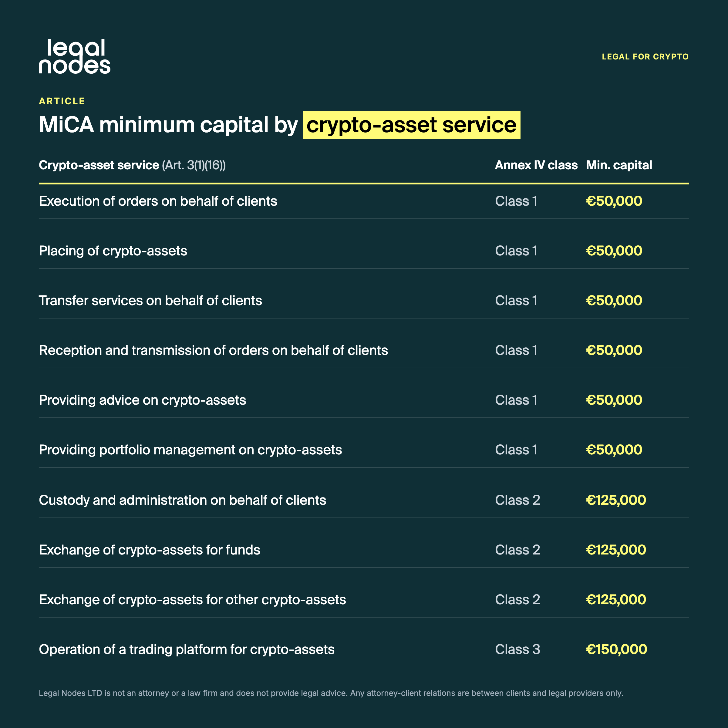Click the Execution of orders row
Viewport: 728px width, 728px height.
[364, 201]
